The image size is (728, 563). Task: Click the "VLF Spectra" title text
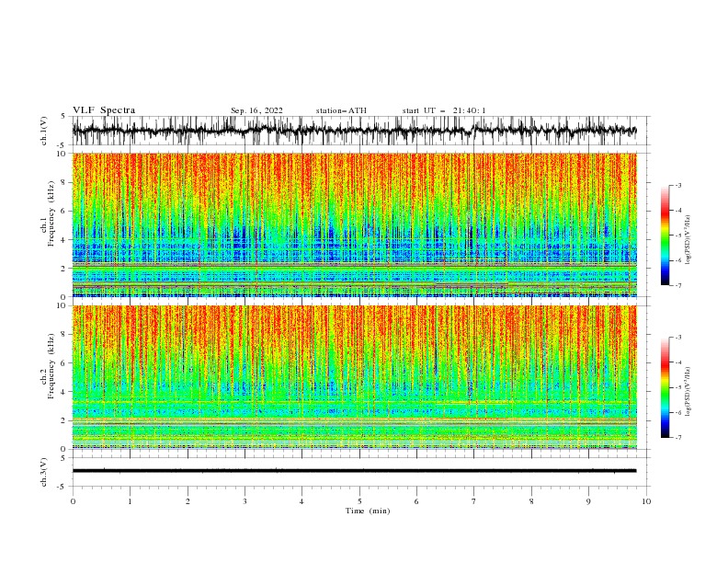tap(104, 110)
